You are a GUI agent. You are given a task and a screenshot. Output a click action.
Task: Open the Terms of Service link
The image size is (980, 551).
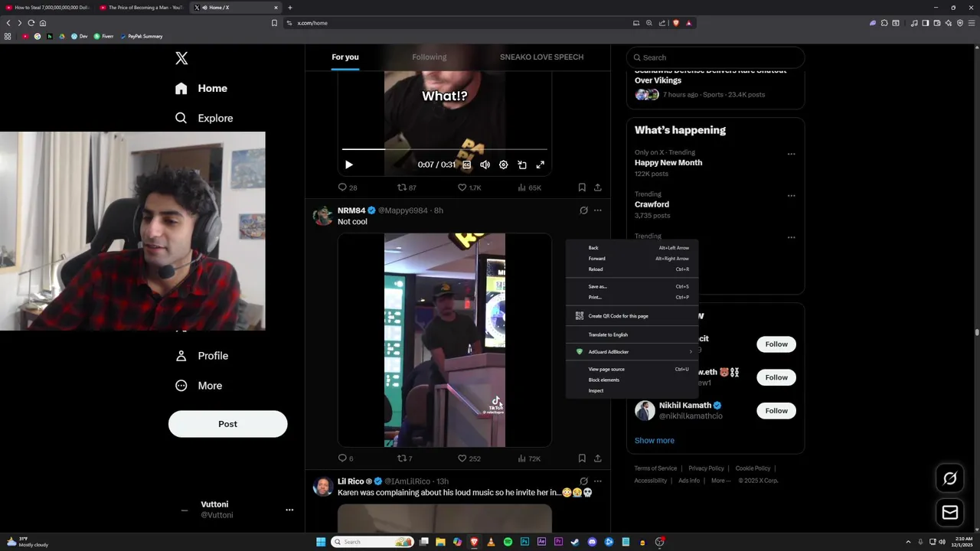coord(655,468)
